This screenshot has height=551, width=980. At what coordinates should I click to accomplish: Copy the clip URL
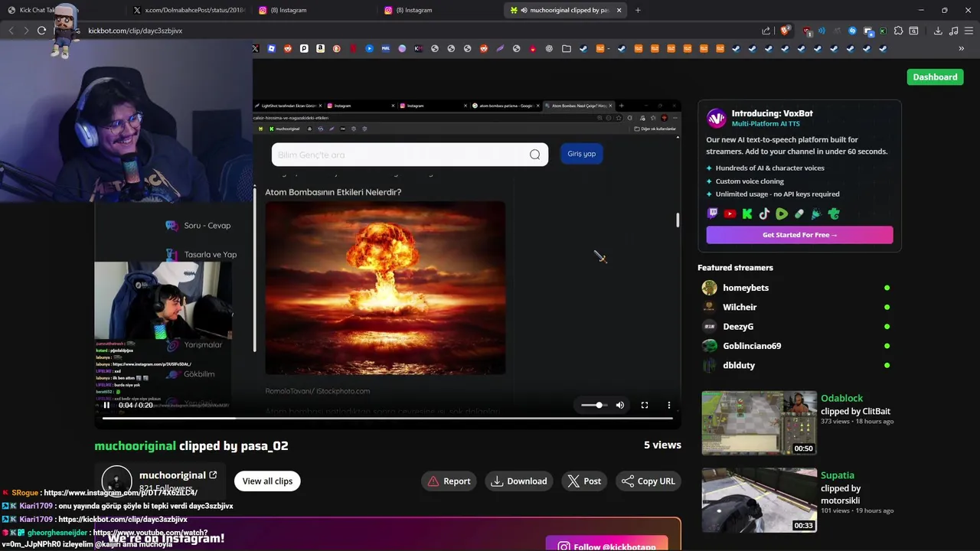tap(648, 481)
